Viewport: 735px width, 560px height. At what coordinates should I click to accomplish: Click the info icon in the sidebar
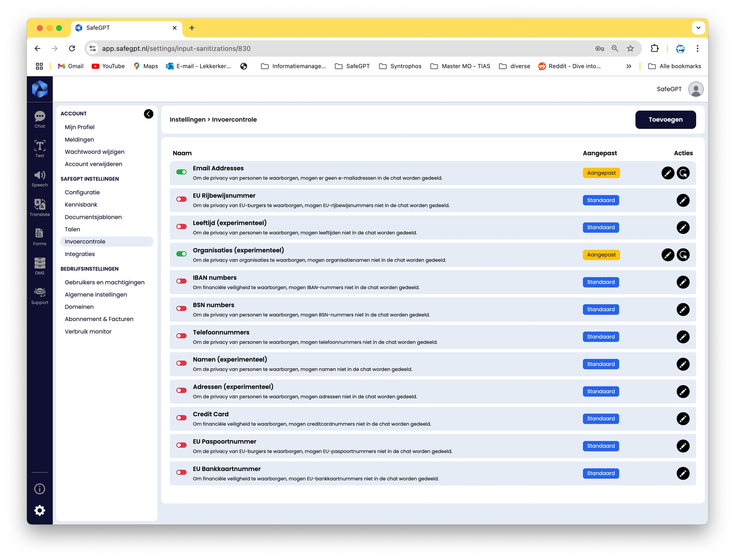[40, 489]
